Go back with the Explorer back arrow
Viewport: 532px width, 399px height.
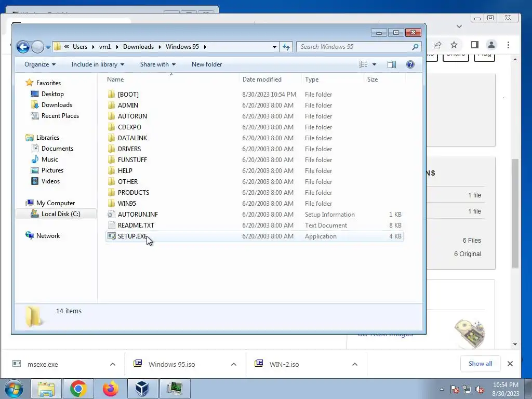23,47
